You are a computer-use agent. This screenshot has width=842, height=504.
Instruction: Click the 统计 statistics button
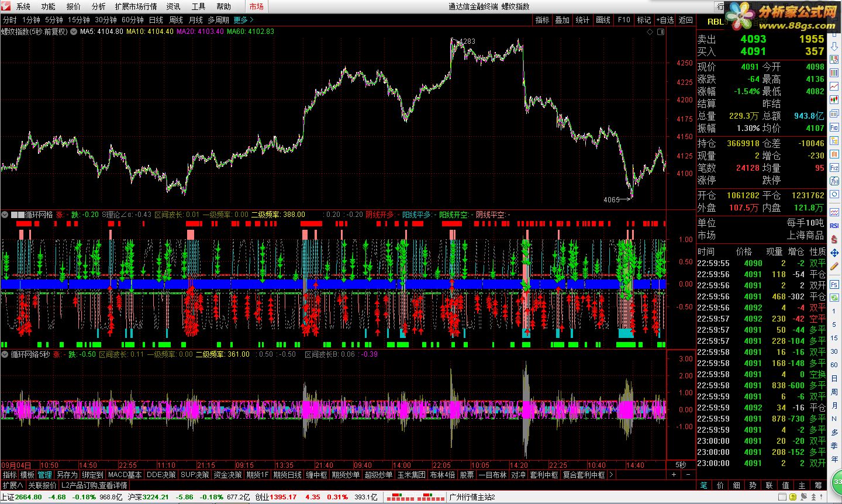click(x=583, y=20)
